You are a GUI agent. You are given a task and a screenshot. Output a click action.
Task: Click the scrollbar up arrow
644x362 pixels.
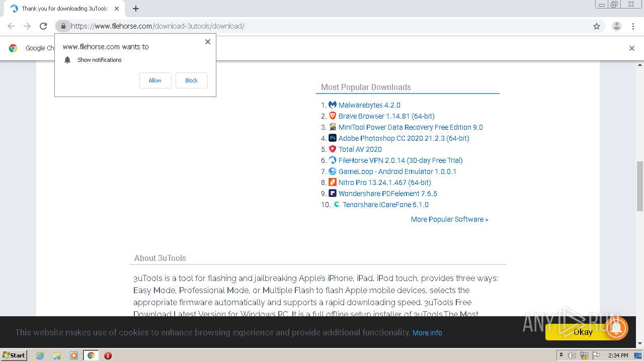click(x=640, y=65)
